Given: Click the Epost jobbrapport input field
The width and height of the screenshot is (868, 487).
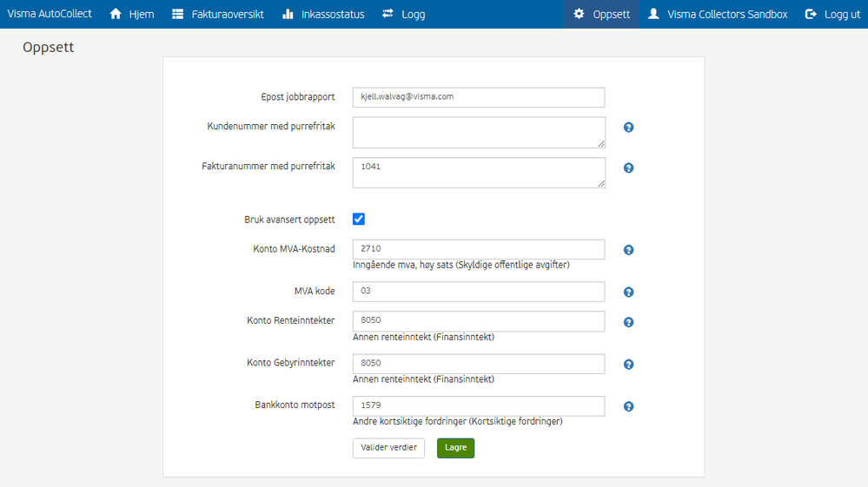Looking at the screenshot, I should coord(479,97).
